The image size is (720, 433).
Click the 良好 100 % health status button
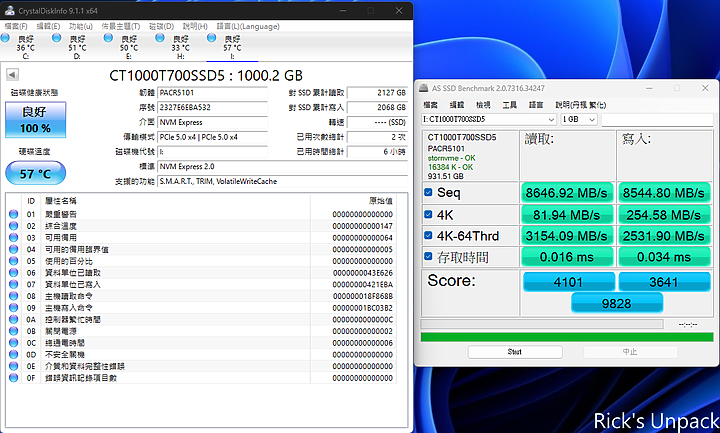click(x=35, y=120)
